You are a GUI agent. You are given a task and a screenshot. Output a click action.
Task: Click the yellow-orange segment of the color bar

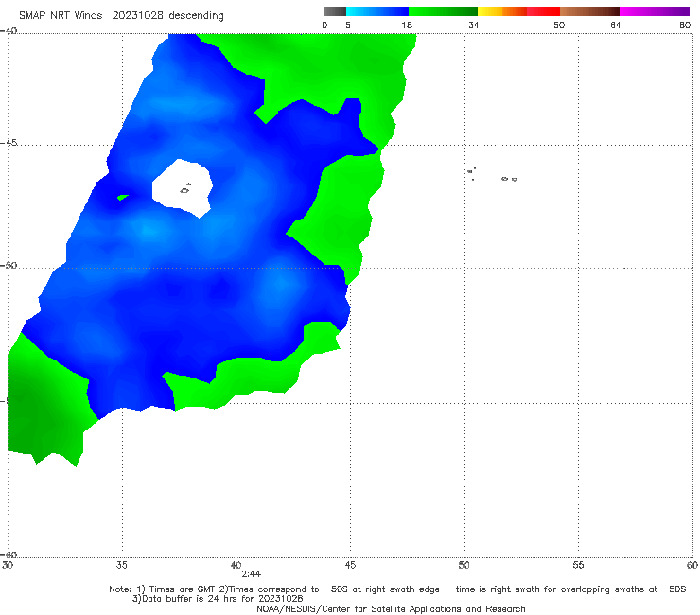click(x=502, y=11)
